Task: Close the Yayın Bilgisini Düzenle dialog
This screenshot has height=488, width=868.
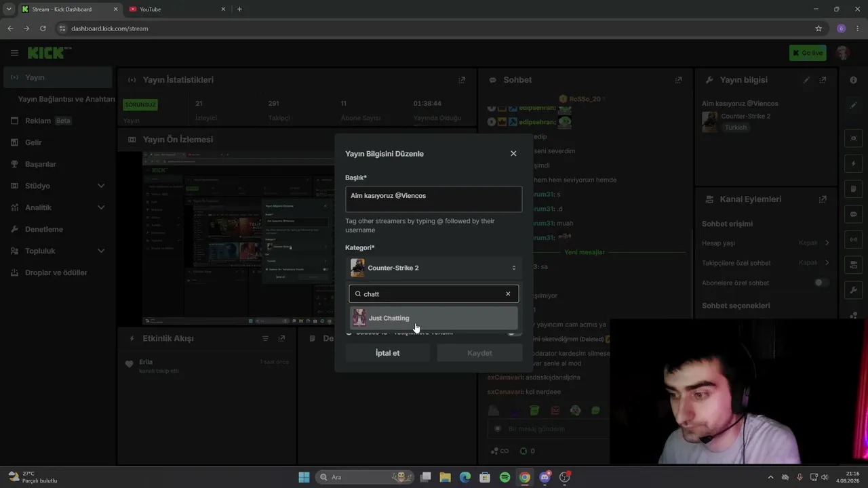Action: pyautogui.click(x=513, y=154)
